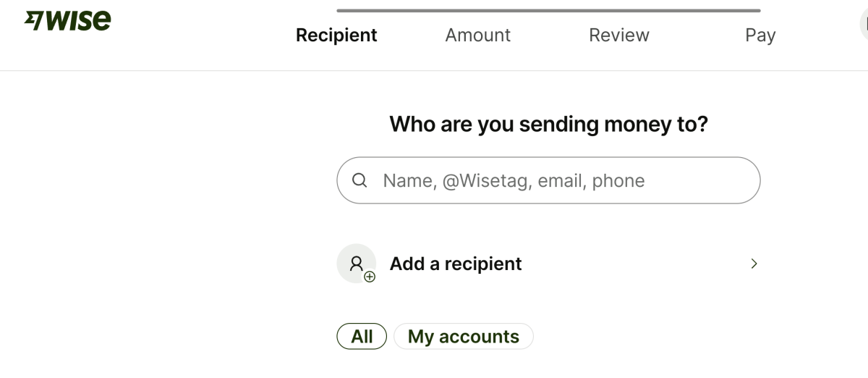Focus the Name, @Wisetag, email, phone field
This screenshot has width=868, height=378.
coord(548,180)
